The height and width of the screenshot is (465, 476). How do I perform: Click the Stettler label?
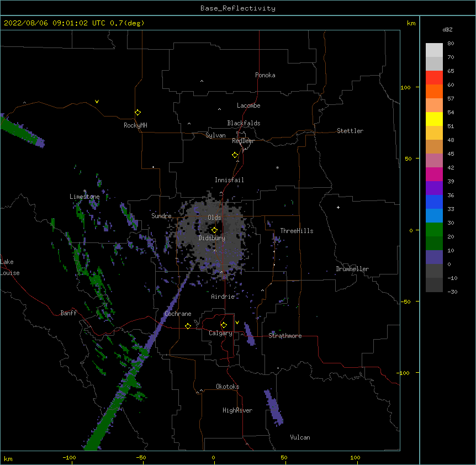click(350, 131)
